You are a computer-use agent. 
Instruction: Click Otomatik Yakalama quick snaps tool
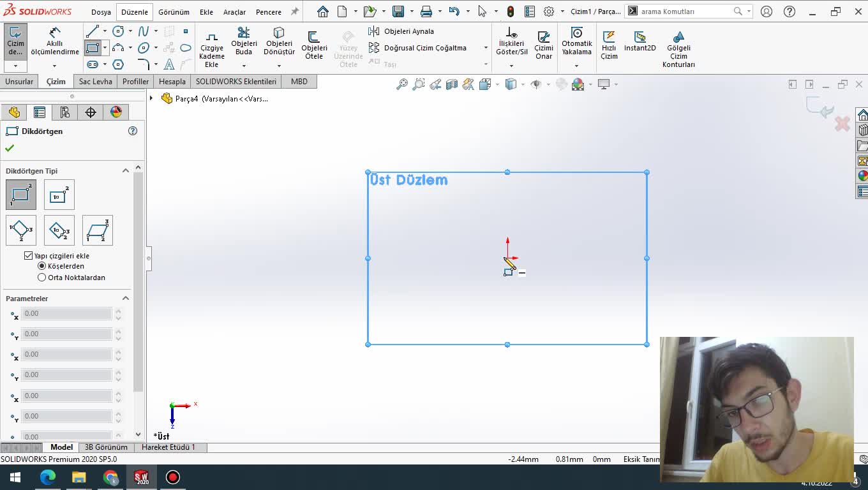(x=576, y=41)
